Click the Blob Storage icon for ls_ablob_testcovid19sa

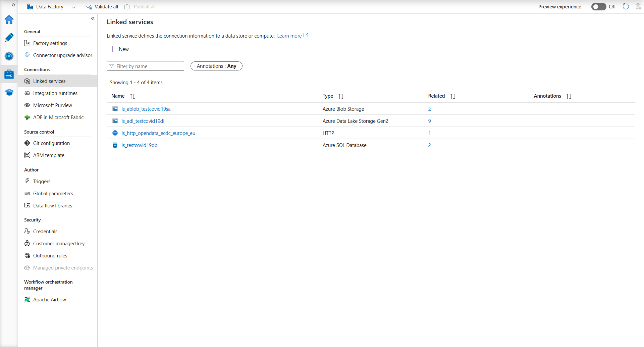115,109
